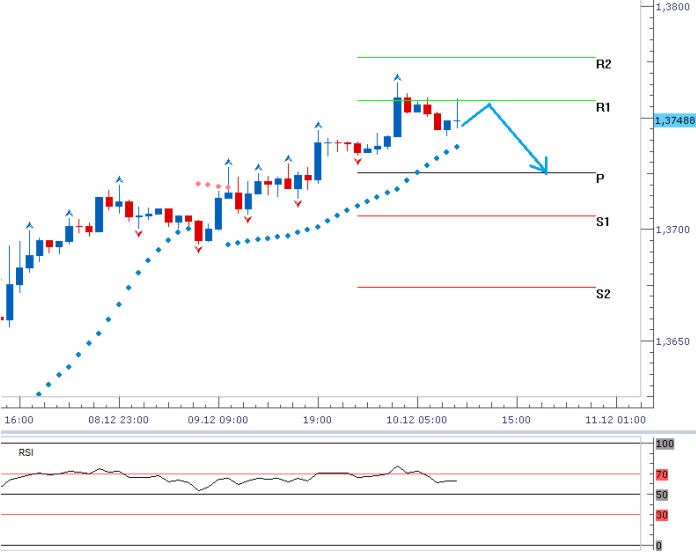
Task: Click the green R2 resistance line
Action: tap(476, 57)
